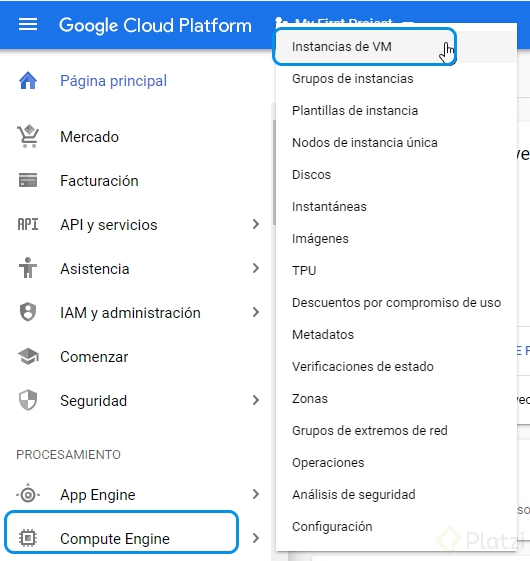Screen dimensions: 530x561
Task: Click the Página principal home icon
Action: (28, 81)
